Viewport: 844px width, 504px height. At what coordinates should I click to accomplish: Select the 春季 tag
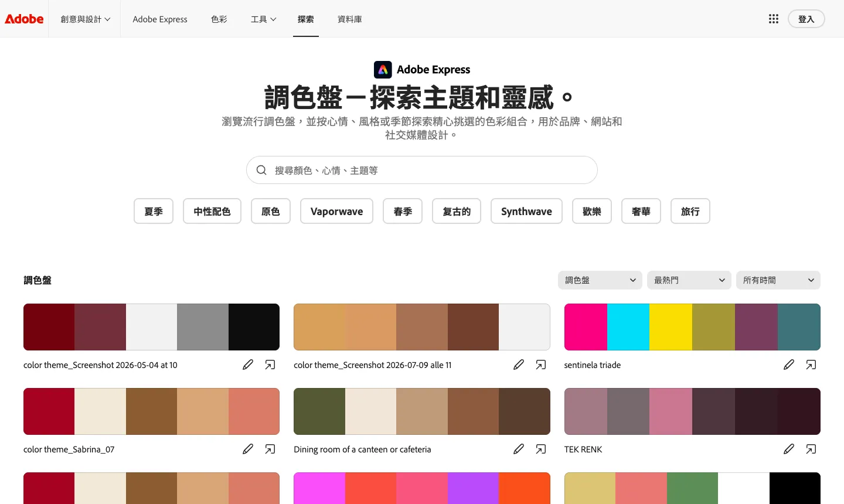click(x=403, y=211)
